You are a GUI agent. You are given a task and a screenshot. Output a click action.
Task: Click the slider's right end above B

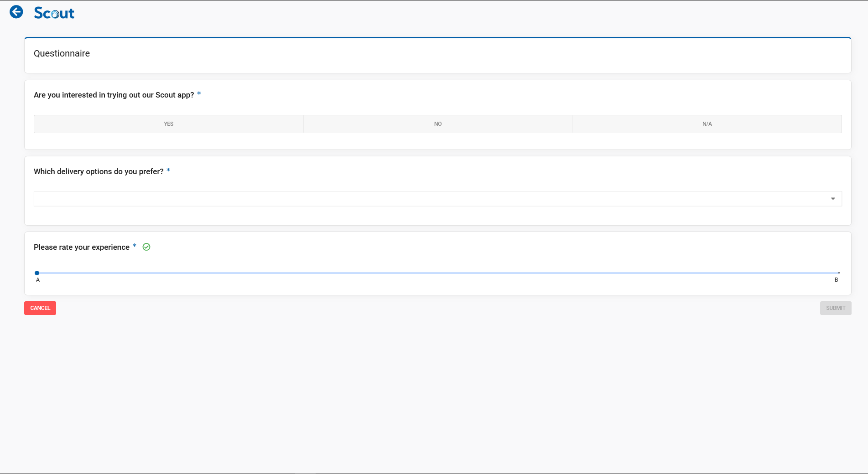pyautogui.click(x=838, y=273)
